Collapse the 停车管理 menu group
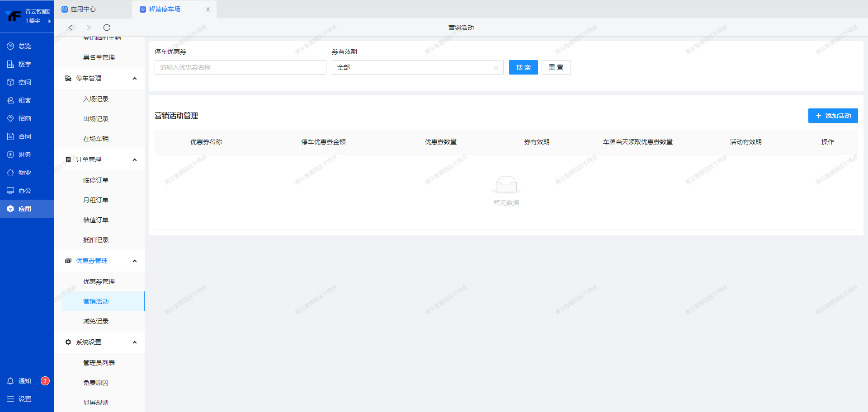Image resolution: width=868 pixels, height=412 pixels. point(134,79)
